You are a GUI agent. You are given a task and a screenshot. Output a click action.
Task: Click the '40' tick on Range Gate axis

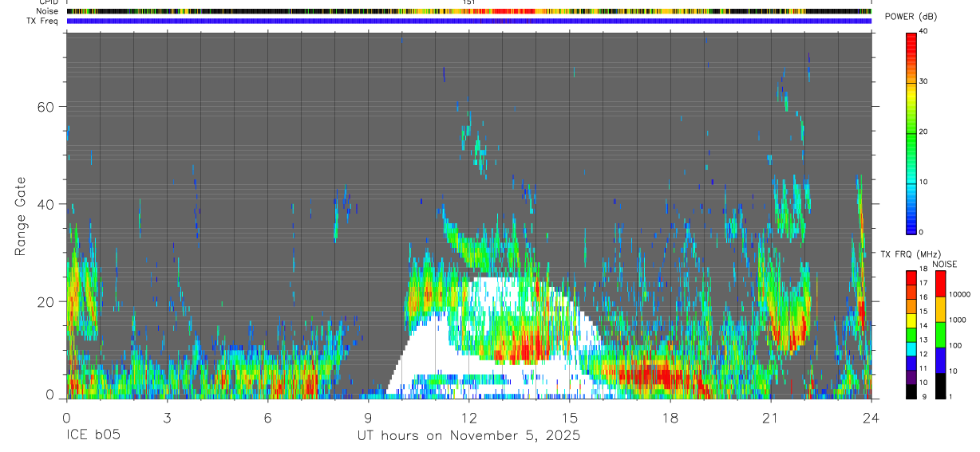point(45,204)
